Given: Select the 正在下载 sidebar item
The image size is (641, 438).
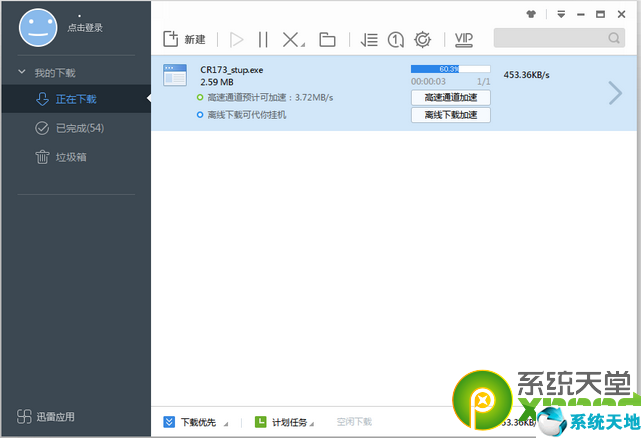Looking at the screenshot, I should (76, 99).
